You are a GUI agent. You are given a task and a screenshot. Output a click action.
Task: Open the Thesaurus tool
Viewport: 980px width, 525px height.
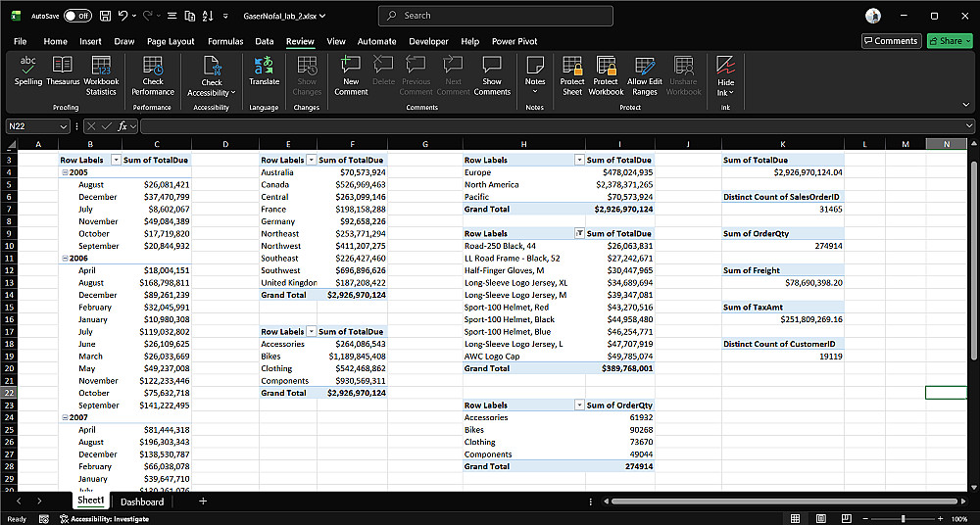click(x=63, y=72)
